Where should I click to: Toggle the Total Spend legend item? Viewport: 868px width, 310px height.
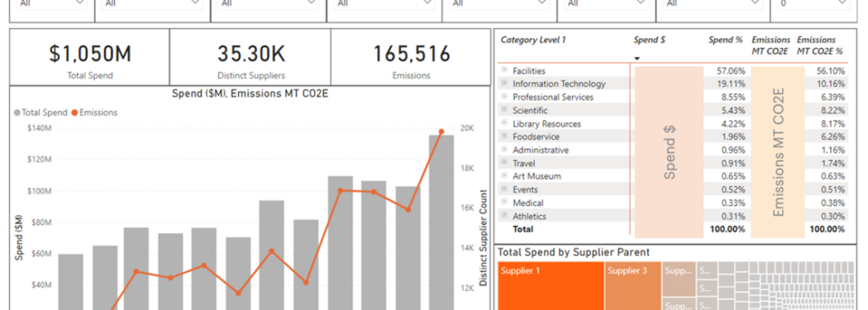click(41, 112)
